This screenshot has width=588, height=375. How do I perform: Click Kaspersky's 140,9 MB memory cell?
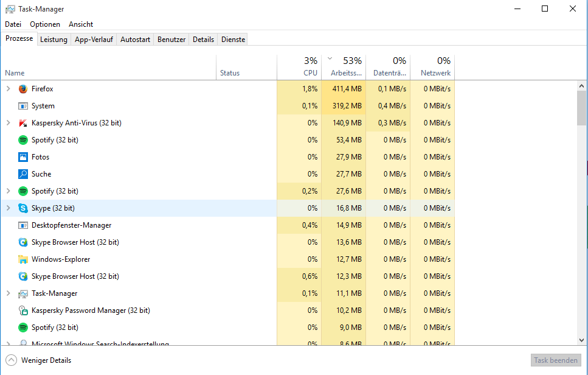(x=344, y=123)
